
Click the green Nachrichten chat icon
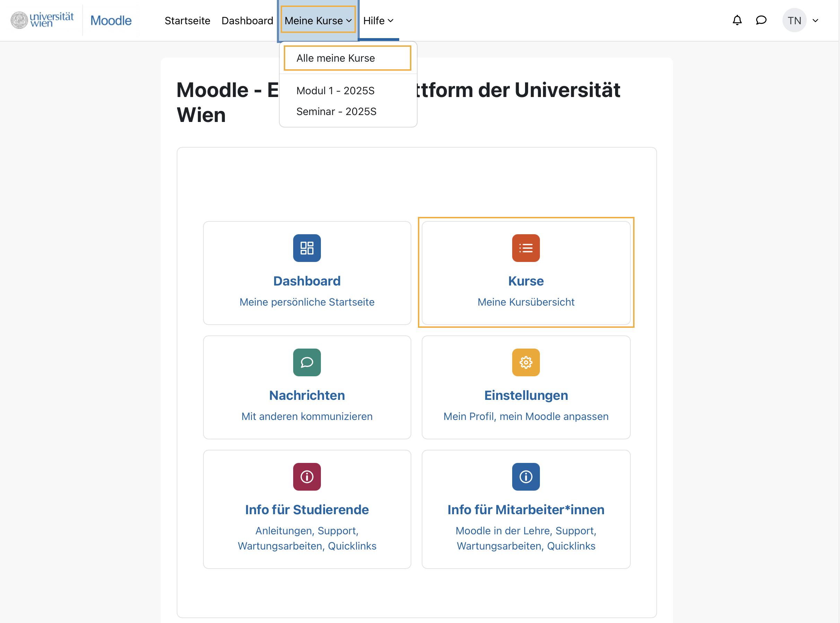307,362
